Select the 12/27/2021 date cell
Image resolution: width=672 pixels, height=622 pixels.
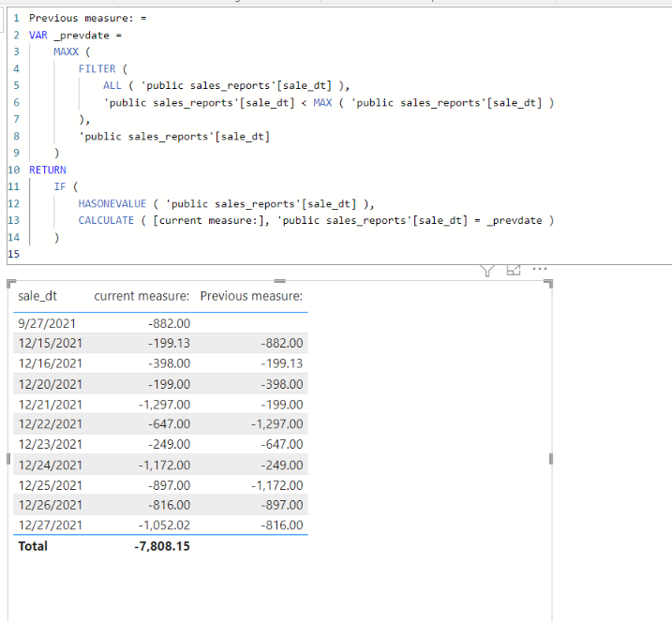[x=51, y=526]
